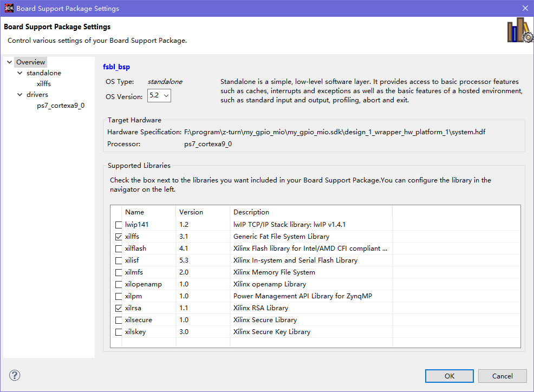The image size is (534, 392).
Task: Click the xilrsa library name
Action: [133, 308]
